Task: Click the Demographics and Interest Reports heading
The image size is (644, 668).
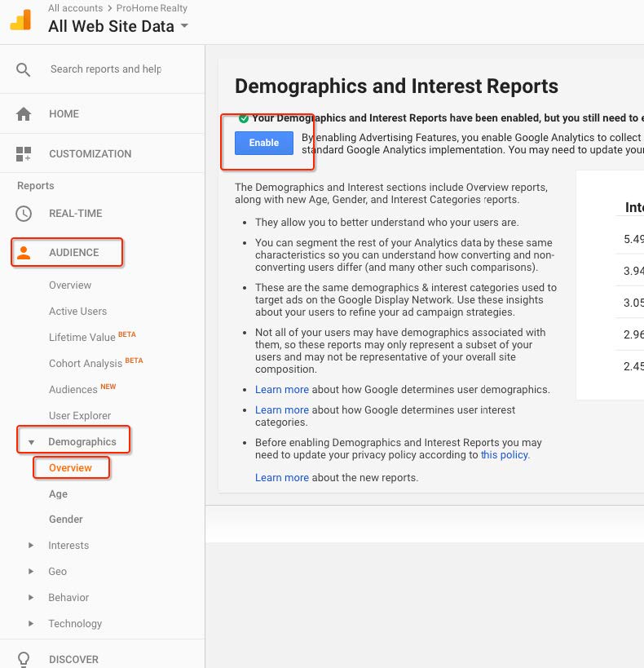Action: (x=396, y=86)
